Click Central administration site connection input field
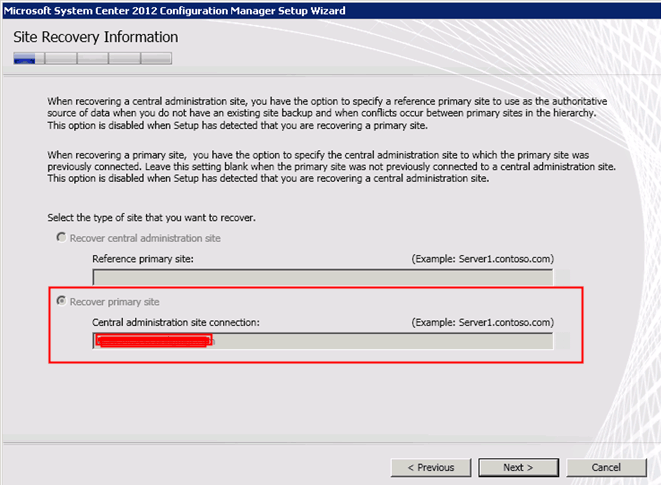Screen dimensions: 661x485 click(x=322, y=341)
